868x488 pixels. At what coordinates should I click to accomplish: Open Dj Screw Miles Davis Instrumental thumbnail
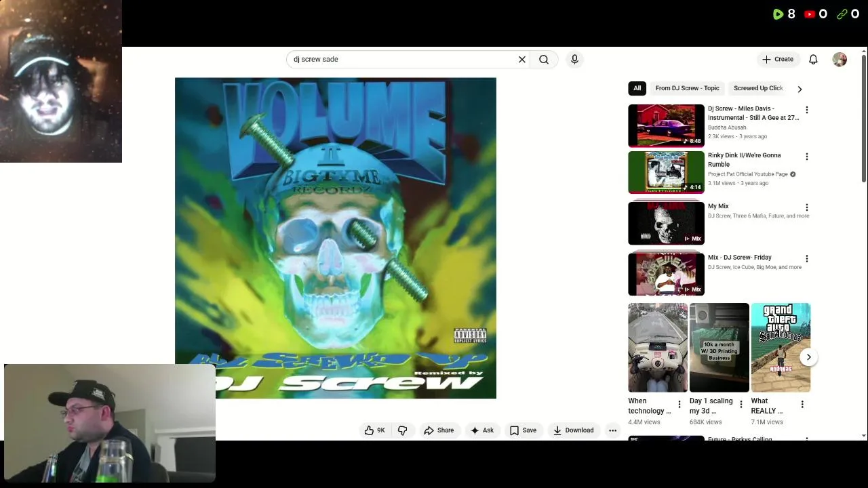(666, 125)
